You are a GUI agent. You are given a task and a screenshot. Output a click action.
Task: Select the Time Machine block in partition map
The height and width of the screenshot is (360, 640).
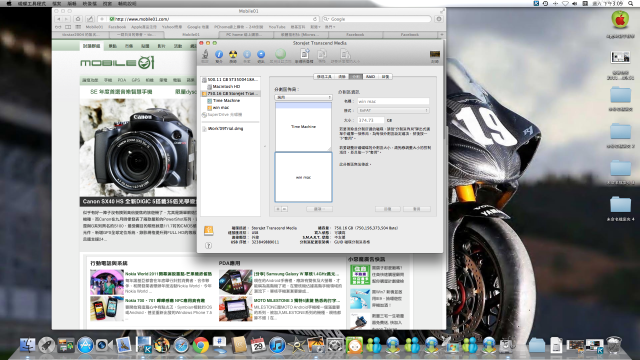pos(303,127)
